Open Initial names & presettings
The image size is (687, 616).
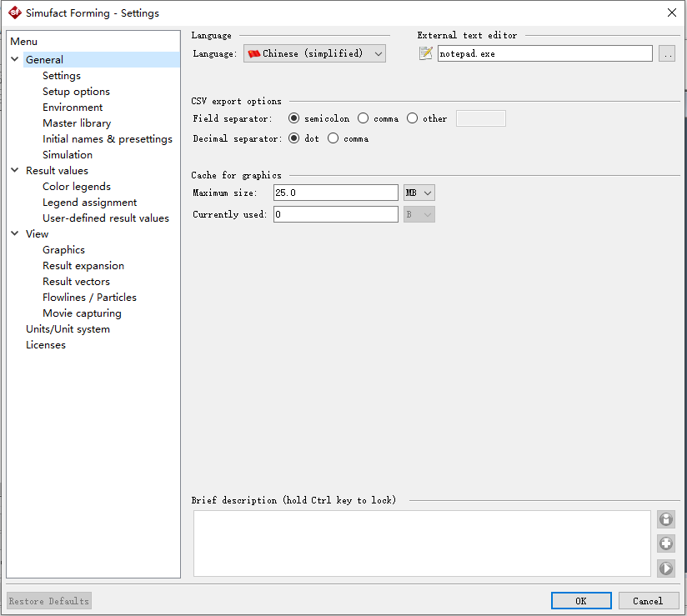[x=108, y=139]
